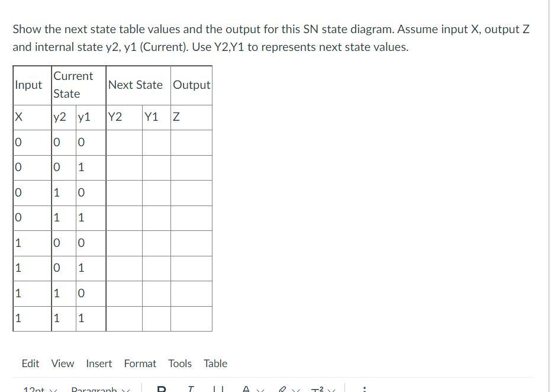Apply bold formatting in the editor toolbar
The height and width of the screenshot is (392, 554).
(x=161, y=390)
